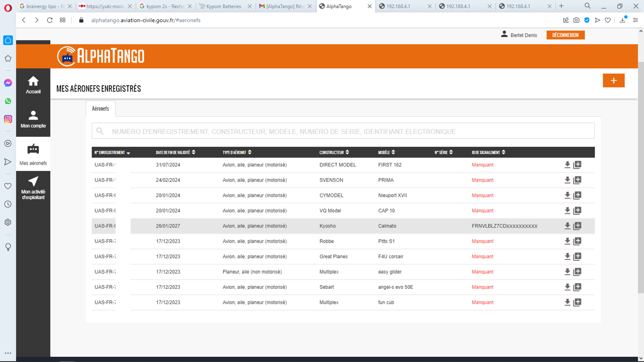Image resolution: width=644 pixels, height=362 pixels.
Task: Go to Accueil home page
Action: coord(33,85)
